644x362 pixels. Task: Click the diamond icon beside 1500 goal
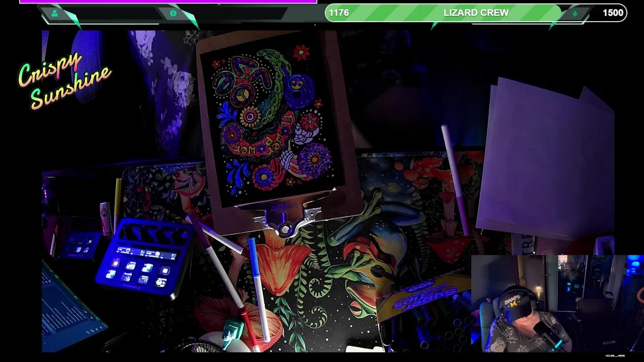pyautogui.click(x=575, y=13)
